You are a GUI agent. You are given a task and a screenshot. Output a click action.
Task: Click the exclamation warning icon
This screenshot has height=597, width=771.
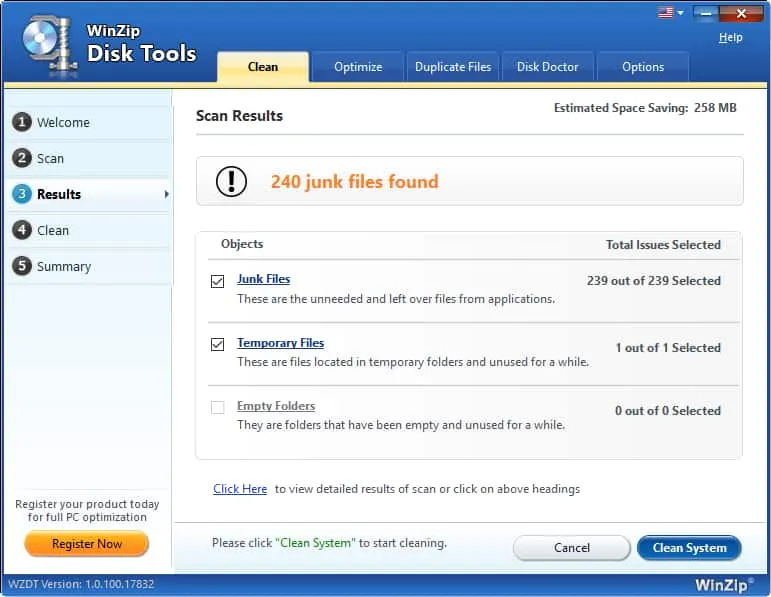click(231, 181)
